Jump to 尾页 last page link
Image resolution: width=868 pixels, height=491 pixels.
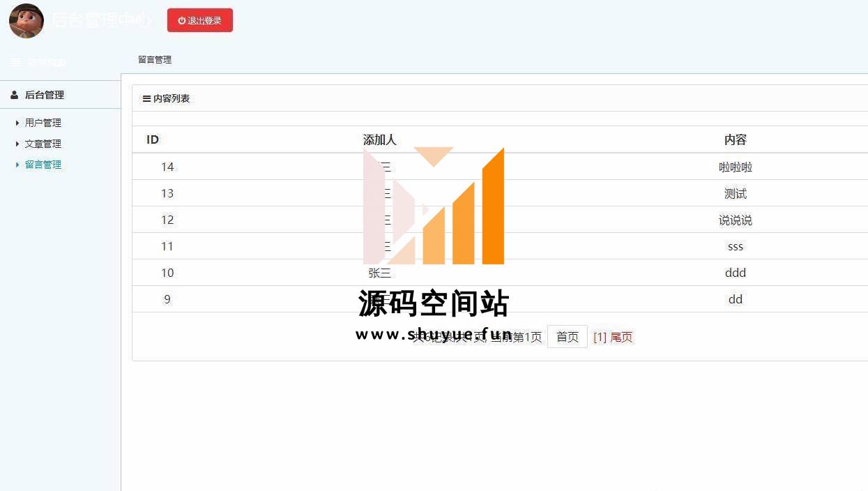click(x=621, y=338)
